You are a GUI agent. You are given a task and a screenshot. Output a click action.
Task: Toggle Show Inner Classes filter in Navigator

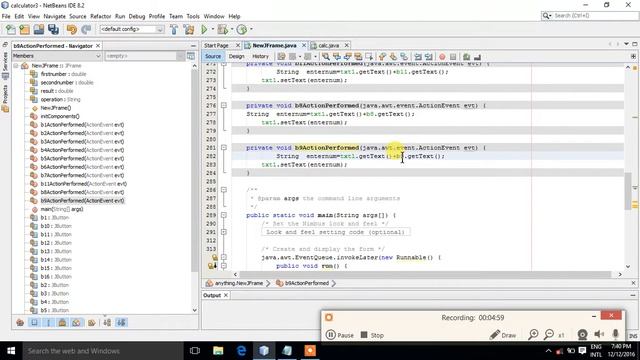point(76,323)
